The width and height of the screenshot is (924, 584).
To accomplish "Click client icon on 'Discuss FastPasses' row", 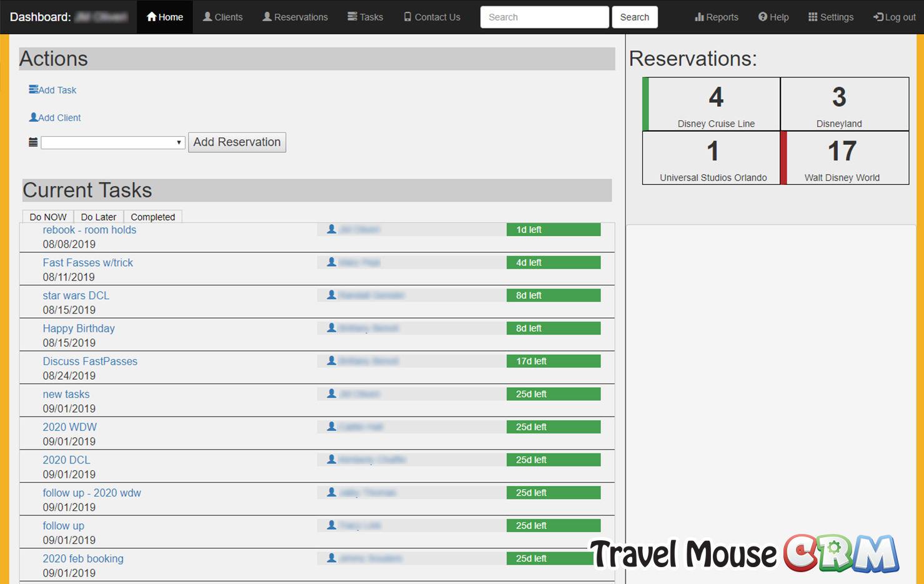I will 332,361.
